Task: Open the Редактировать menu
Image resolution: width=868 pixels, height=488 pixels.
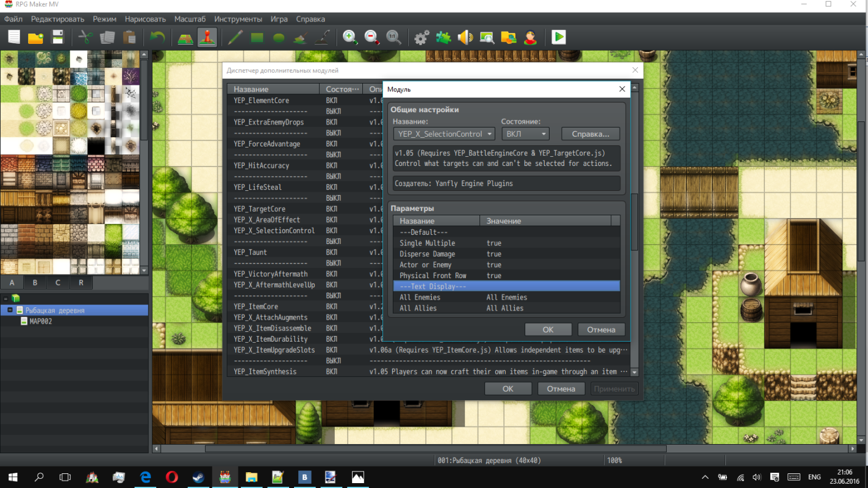Action: [x=58, y=19]
